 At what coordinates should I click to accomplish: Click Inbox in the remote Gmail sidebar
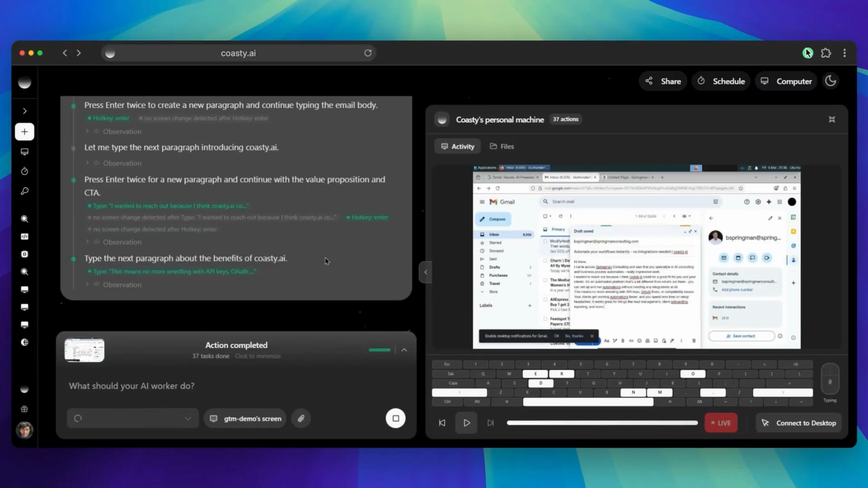pos(505,234)
